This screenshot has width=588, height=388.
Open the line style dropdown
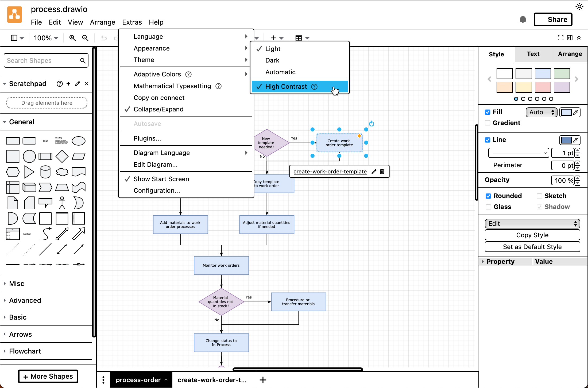point(518,153)
